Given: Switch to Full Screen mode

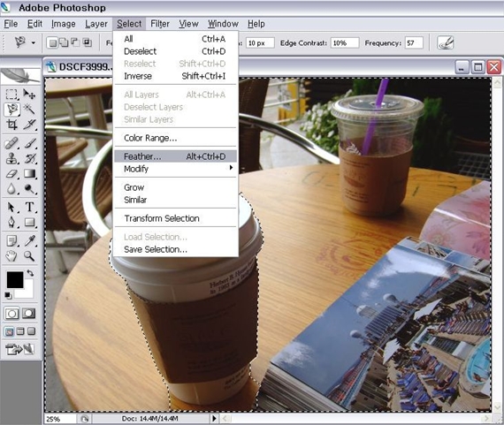Looking at the screenshot, I should (x=31, y=331).
